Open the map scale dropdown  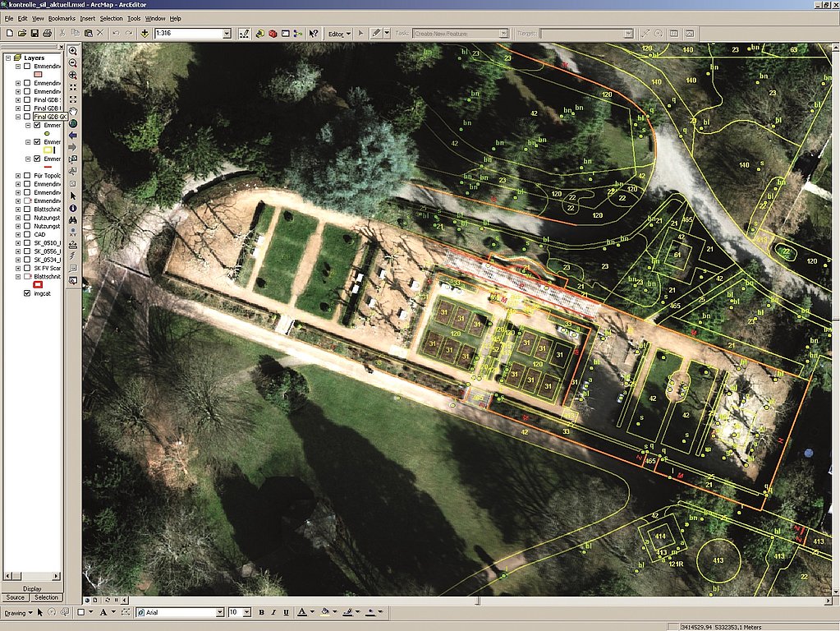227,34
